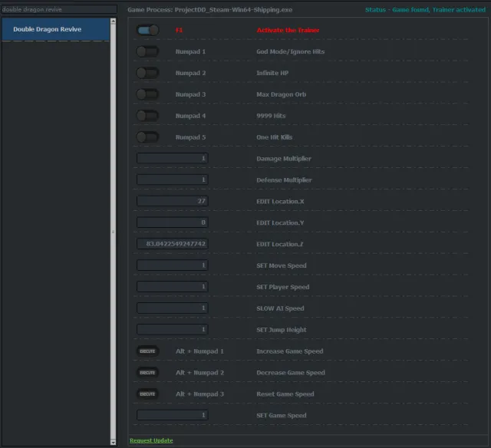Image resolution: width=491 pixels, height=448 pixels.
Task: Enable One Hit Kills toggle
Action: pyautogui.click(x=147, y=137)
